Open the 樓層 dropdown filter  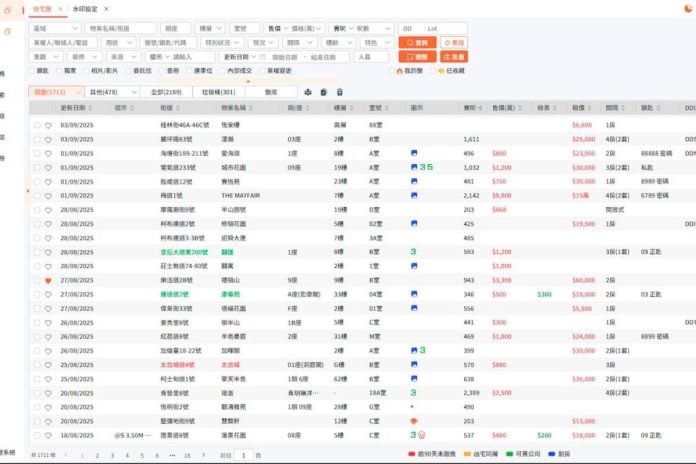click(210, 28)
